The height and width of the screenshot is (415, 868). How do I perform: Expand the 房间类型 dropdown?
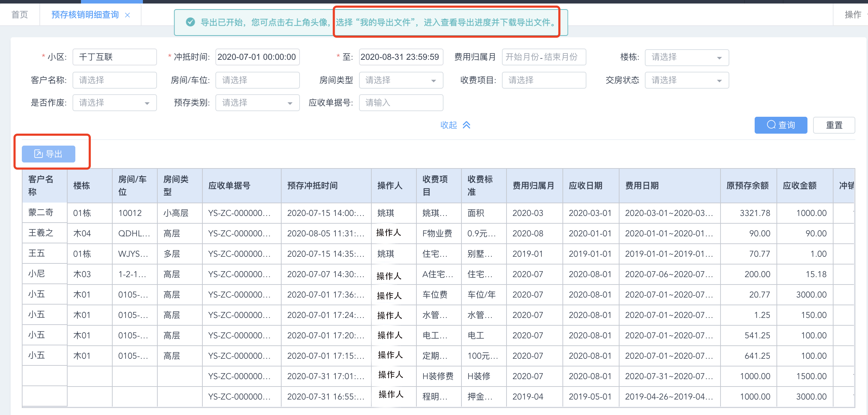401,80
